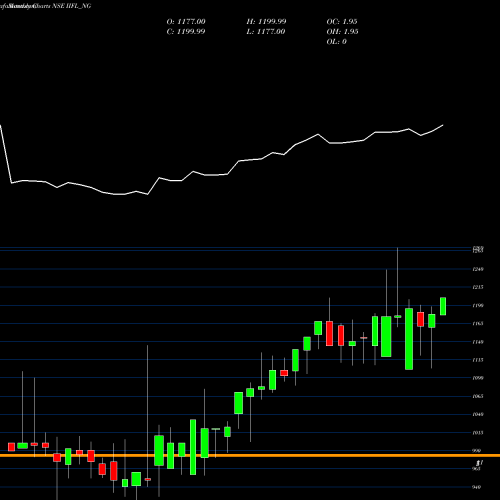Click the 1099 price axis label
Viewport: 500px width, 500px height.
click(478, 378)
